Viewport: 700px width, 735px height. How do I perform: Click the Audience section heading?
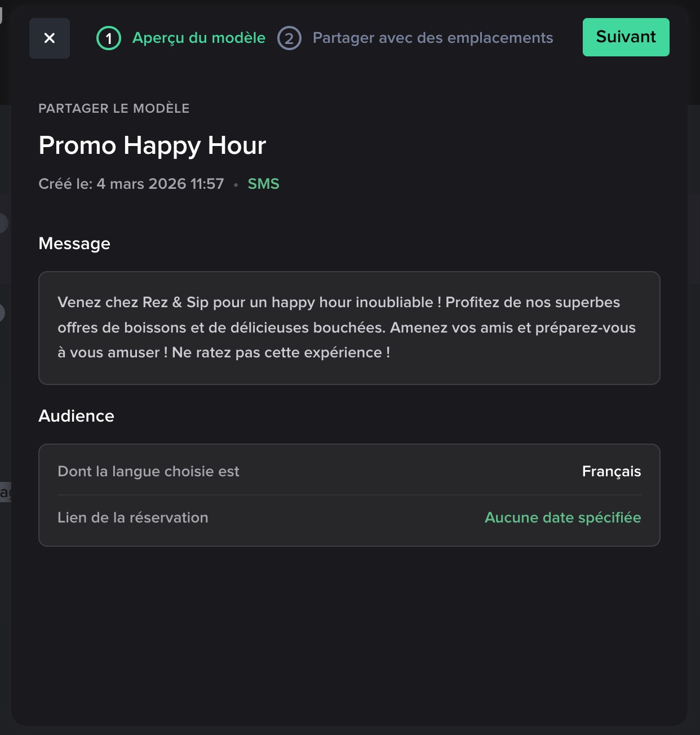point(76,416)
